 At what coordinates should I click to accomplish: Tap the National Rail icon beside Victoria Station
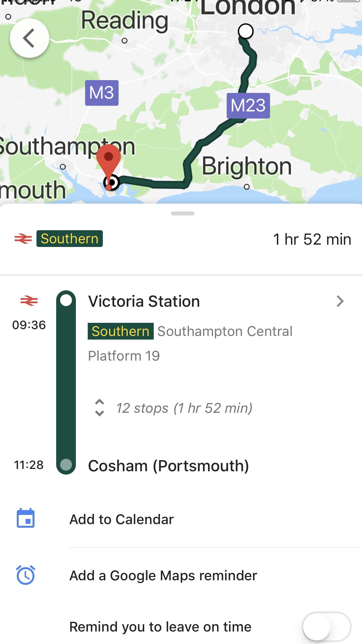point(29,300)
